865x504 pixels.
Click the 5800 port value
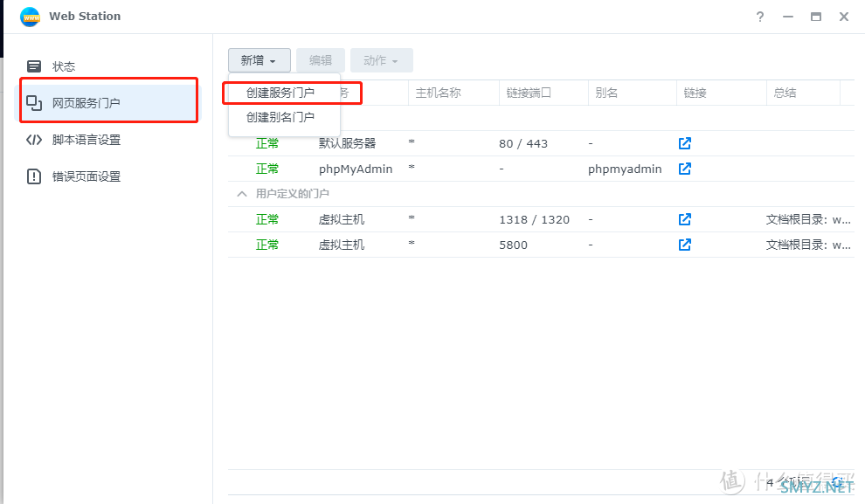[513, 245]
